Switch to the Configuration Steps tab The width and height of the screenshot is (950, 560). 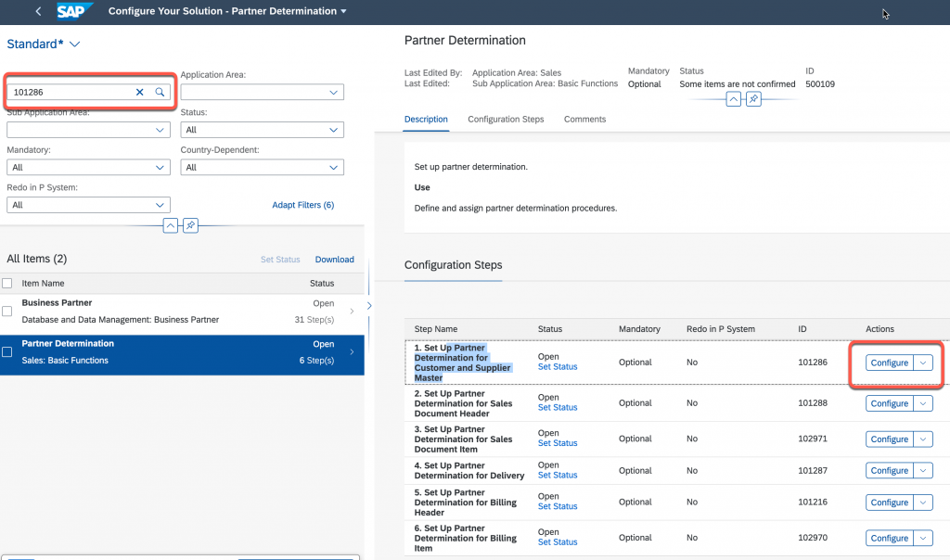[506, 120]
